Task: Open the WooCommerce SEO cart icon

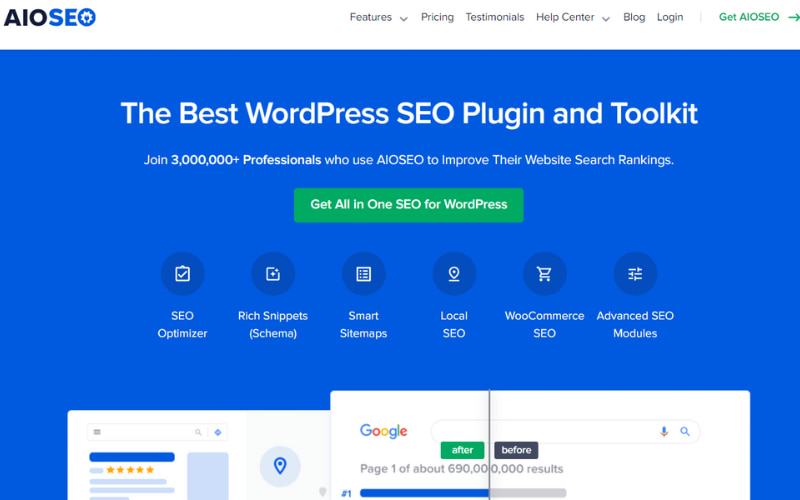Action: [544, 274]
